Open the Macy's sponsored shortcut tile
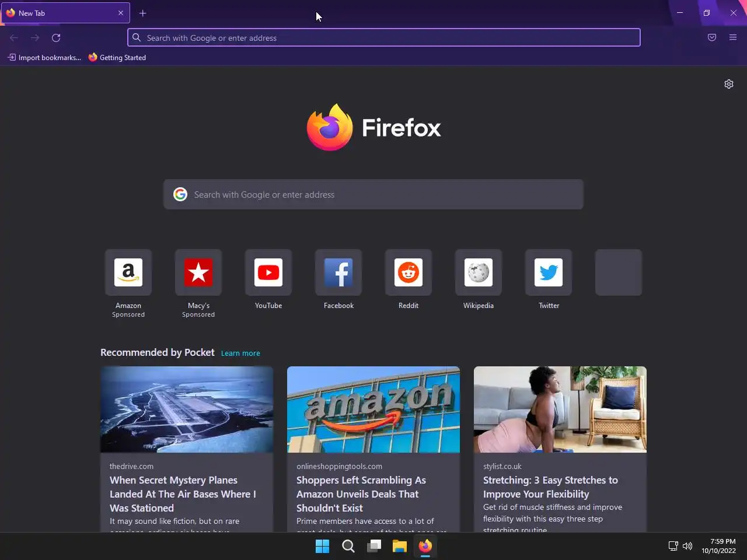This screenshot has height=560, width=747. (198, 272)
